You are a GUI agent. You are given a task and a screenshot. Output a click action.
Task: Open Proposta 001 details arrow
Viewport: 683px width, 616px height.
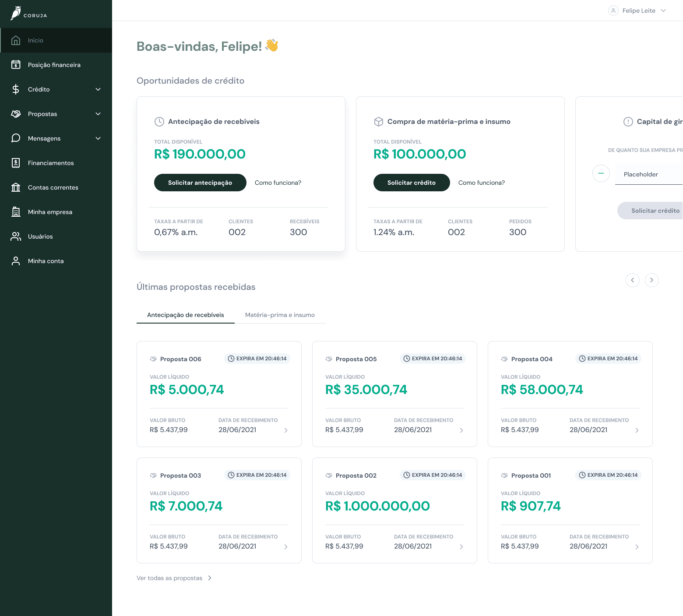click(x=637, y=547)
